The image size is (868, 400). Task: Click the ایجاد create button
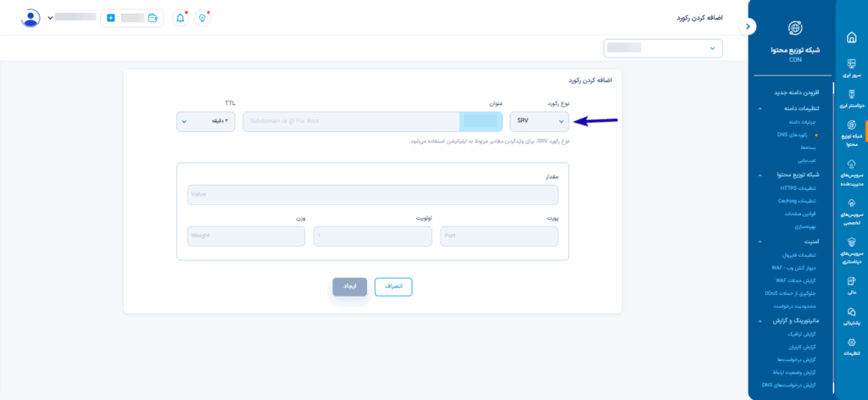(350, 286)
